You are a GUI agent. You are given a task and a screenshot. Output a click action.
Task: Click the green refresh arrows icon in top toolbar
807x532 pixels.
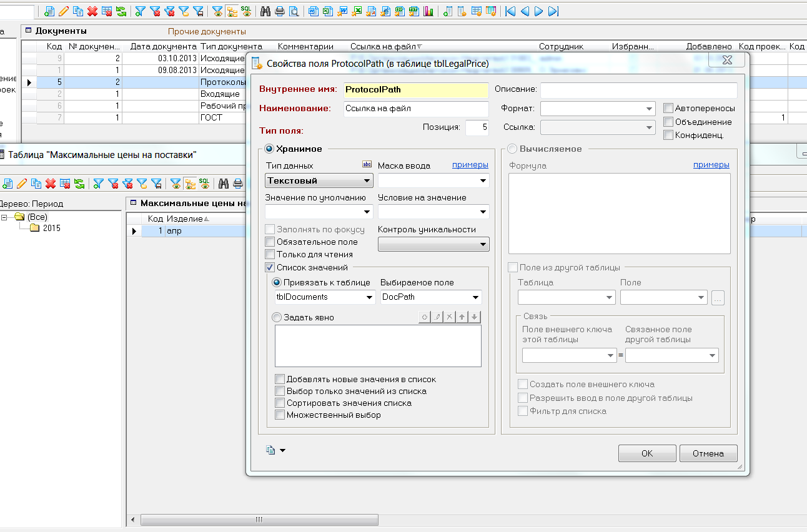pos(121,11)
